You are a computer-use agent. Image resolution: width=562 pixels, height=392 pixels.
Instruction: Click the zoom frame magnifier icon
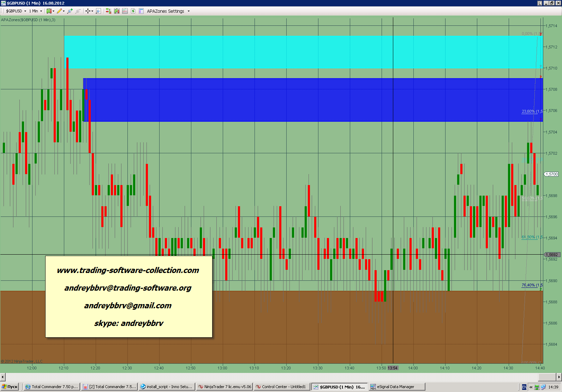(x=98, y=11)
